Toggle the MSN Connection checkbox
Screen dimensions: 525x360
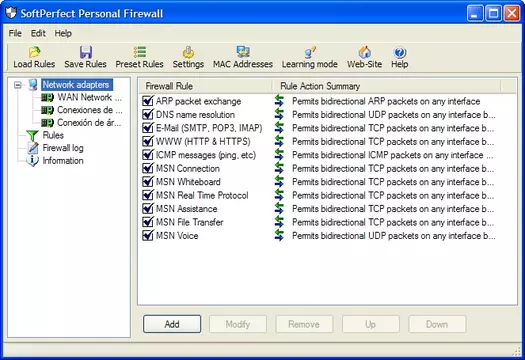(x=148, y=168)
